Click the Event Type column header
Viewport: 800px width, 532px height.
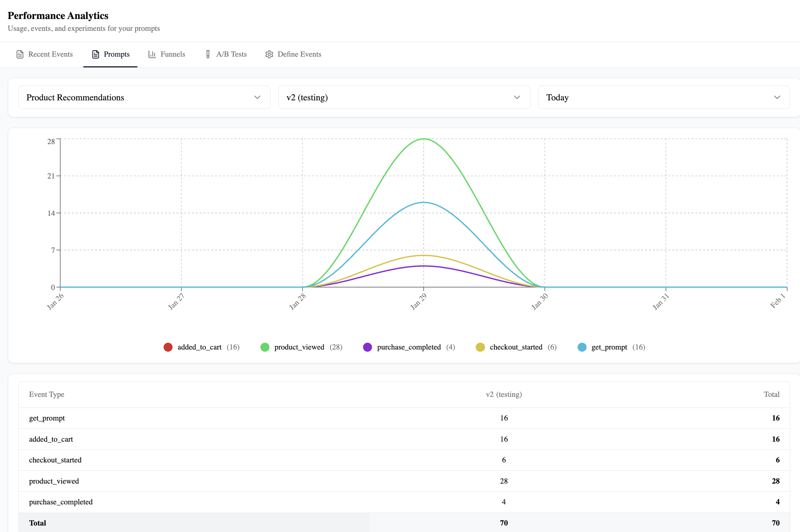[x=47, y=394]
